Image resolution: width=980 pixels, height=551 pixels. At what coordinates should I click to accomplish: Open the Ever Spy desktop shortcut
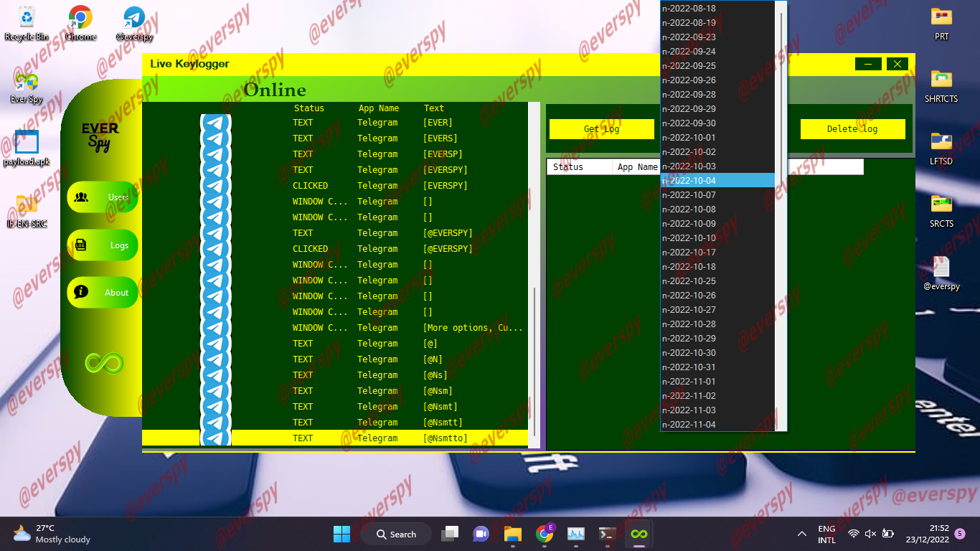pyautogui.click(x=27, y=88)
